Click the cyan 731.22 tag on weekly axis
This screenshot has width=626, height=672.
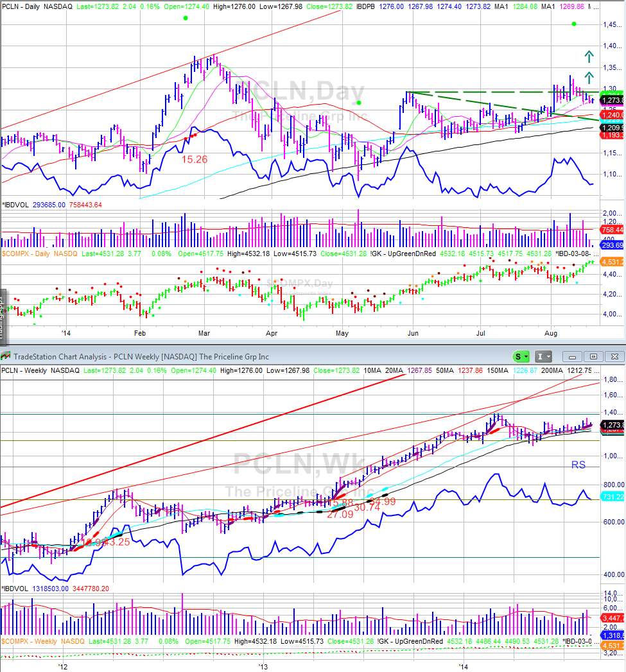coord(613,497)
